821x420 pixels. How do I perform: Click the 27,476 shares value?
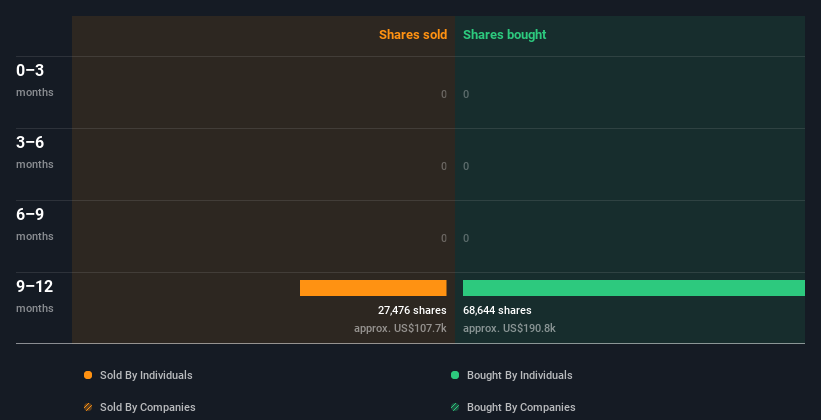point(412,310)
